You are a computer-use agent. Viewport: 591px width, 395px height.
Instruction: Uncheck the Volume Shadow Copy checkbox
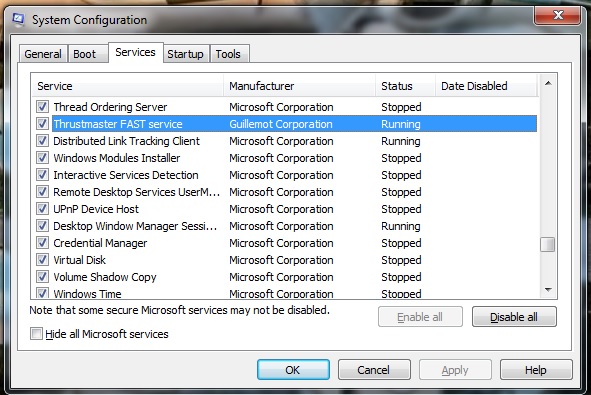click(x=42, y=277)
